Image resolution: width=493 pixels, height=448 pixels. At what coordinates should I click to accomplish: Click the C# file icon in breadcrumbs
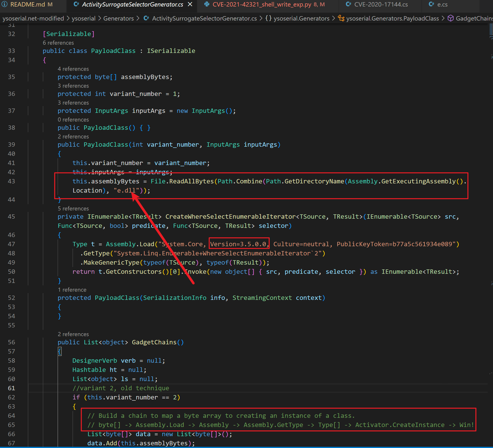pos(146,18)
